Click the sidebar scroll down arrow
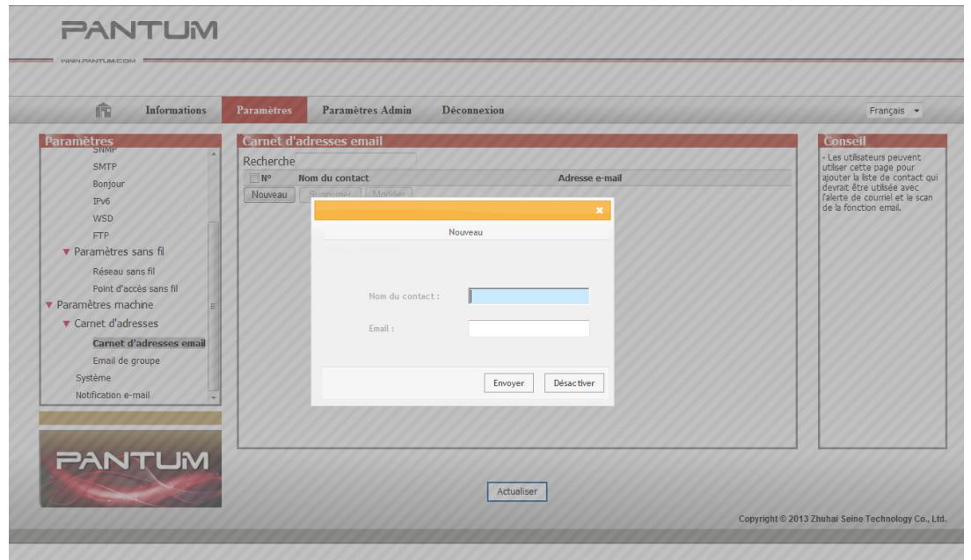Image resolution: width=971 pixels, height=560 pixels. (x=211, y=397)
